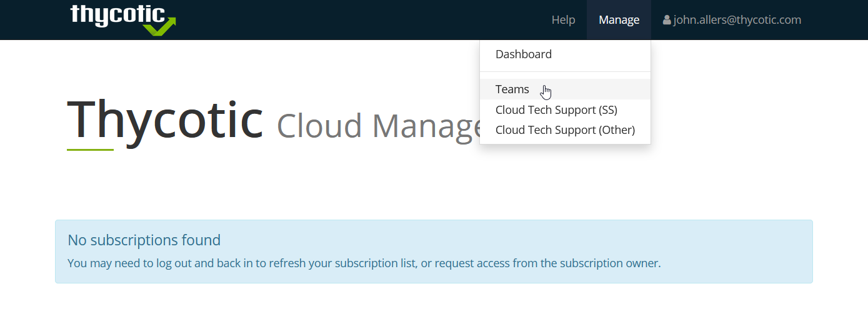Image resolution: width=868 pixels, height=311 pixels.
Task: Click the user silhouette icon beside the email
Action: tap(667, 20)
